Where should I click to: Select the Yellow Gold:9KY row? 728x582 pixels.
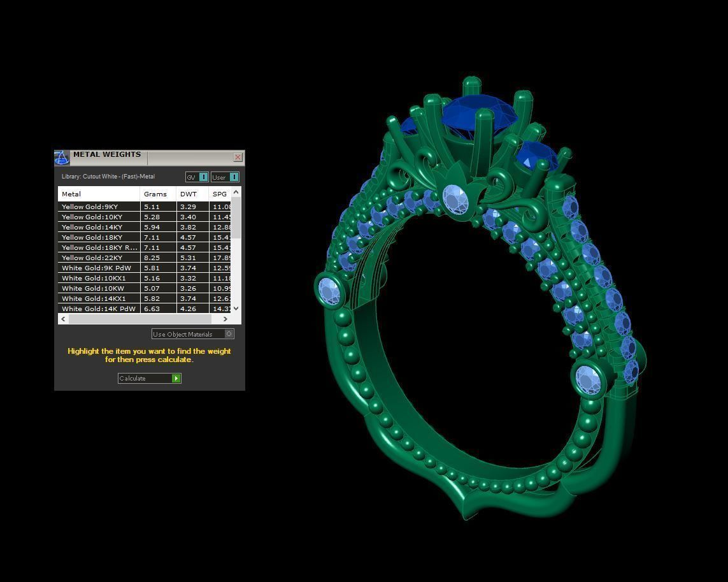pos(145,207)
